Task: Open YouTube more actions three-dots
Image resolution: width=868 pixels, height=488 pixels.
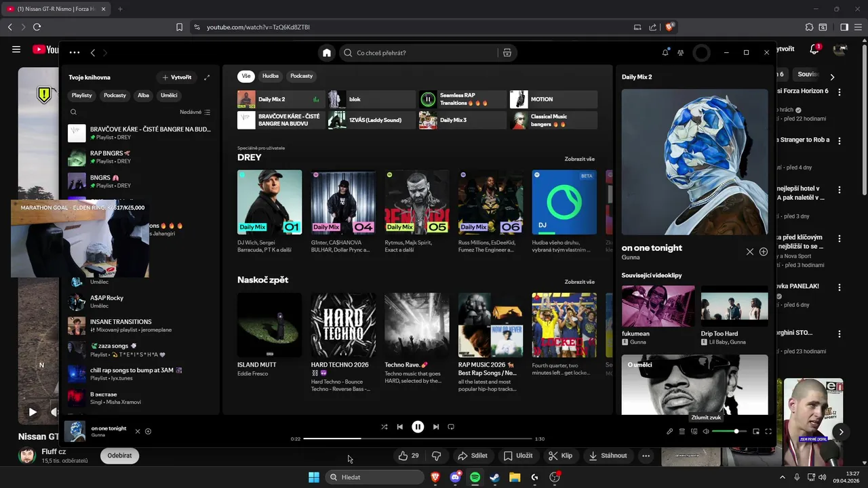Action: point(646,456)
